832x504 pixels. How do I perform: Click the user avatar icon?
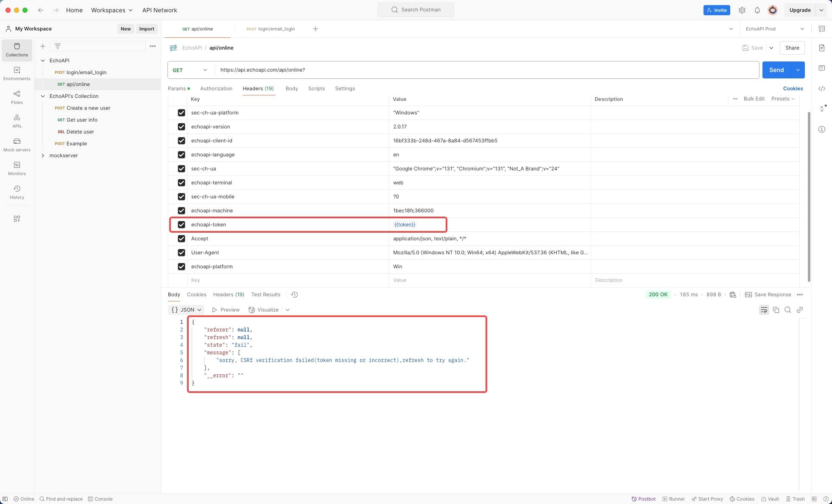773,10
